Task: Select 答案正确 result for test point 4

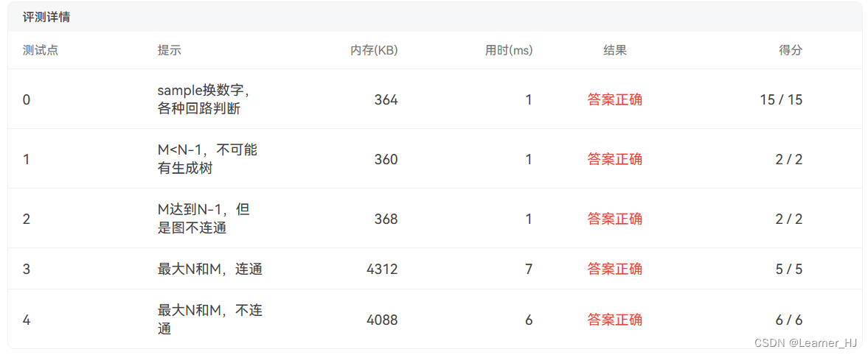Action: pos(615,320)
